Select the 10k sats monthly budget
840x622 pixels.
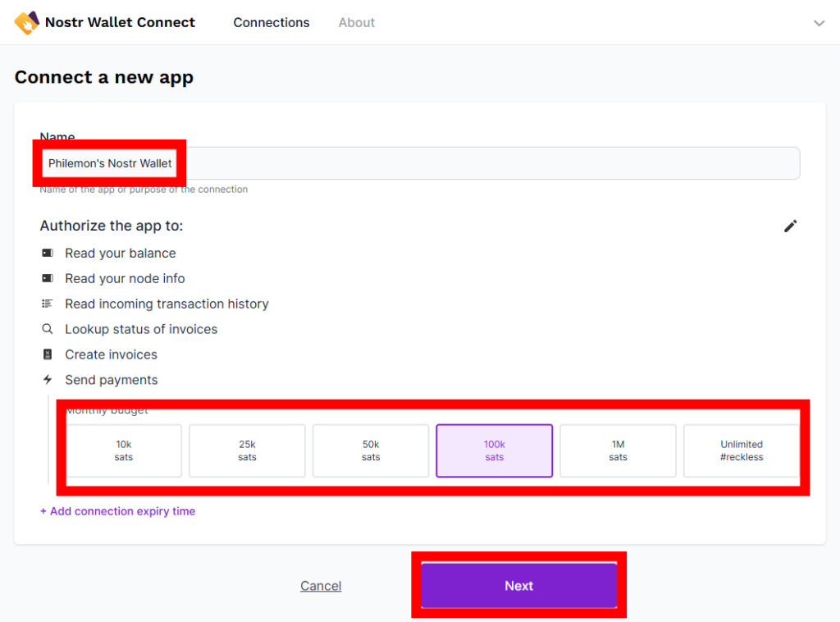123,450
